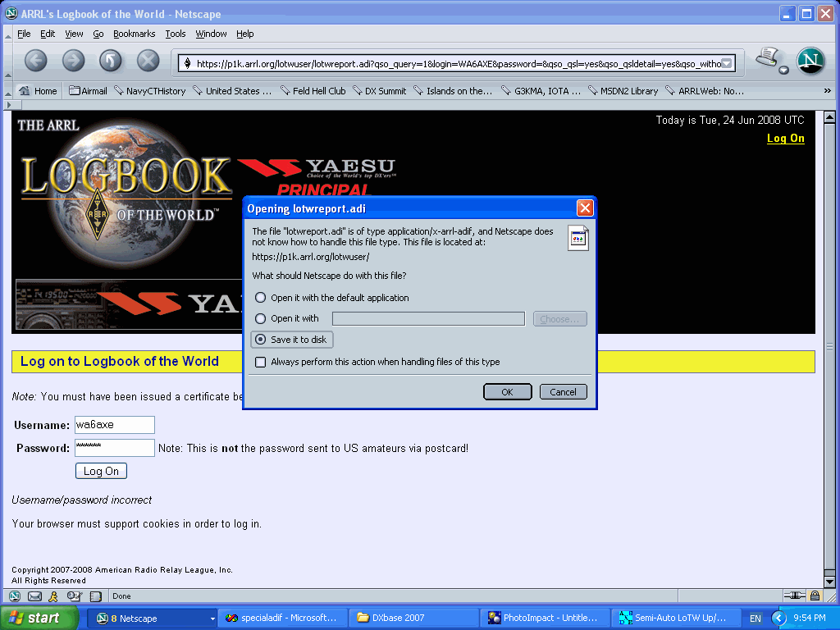Viewport: 840px width, 630px height.
Task: Open the File menu
Action: [24, 34]
